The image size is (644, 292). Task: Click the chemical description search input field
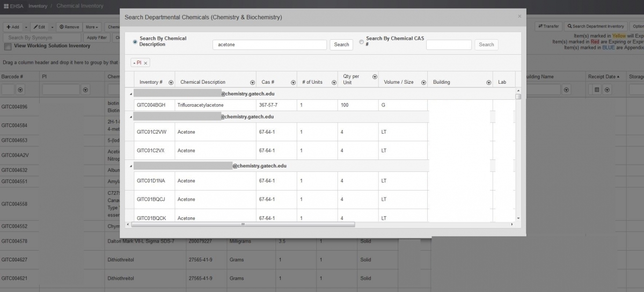point(269,45)
